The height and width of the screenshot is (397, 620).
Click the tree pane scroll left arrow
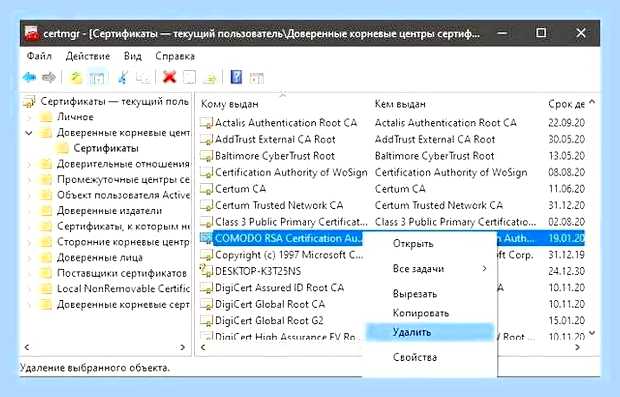[27, 348]
